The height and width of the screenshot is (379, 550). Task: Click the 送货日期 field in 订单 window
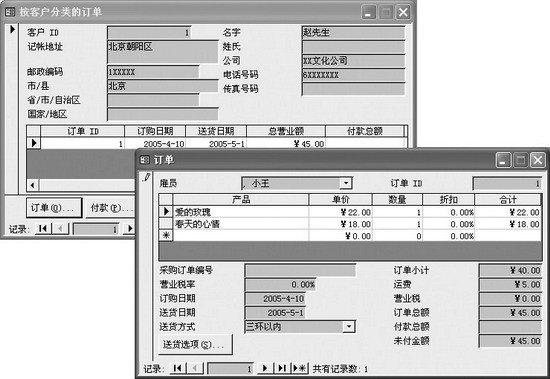pos(275,313)
